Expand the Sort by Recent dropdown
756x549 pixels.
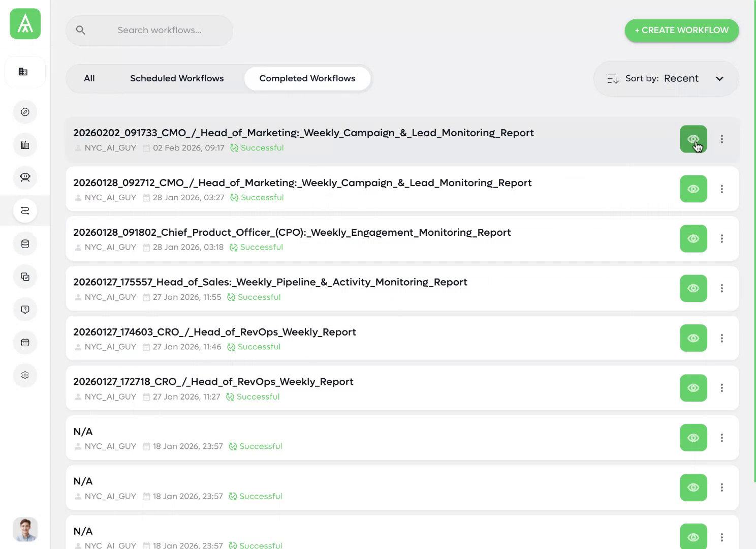click(666, 79)
